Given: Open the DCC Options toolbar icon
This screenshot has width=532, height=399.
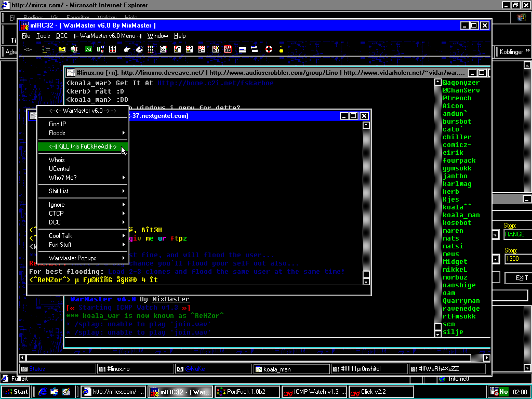Looking at the screenshot, I should click(201, 49).
